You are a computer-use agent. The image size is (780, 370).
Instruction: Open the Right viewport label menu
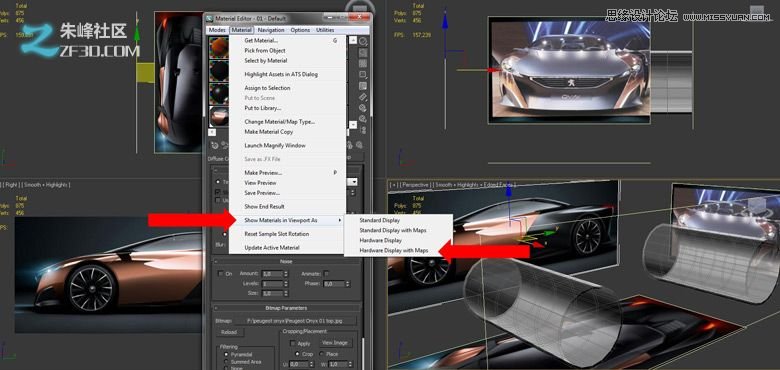[11, 185]
